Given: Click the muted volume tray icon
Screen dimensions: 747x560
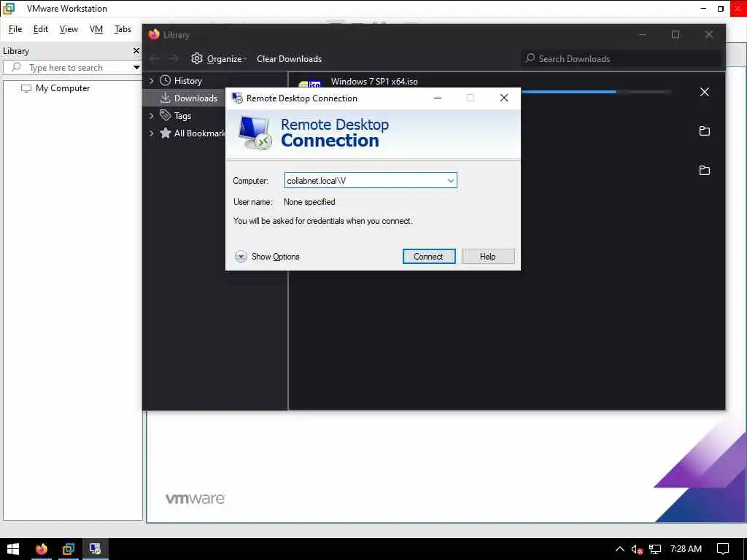Looking at the screenshot, I should (637, 549).
